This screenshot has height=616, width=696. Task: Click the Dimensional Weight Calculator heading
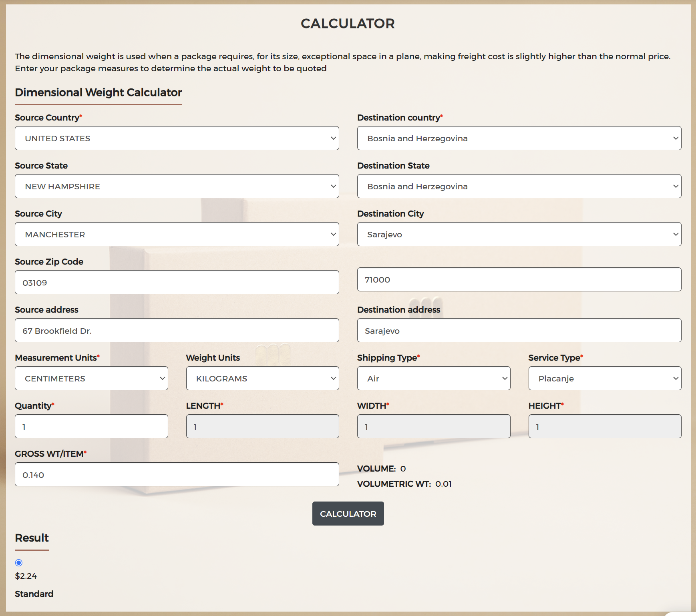(x=99, y=92)
